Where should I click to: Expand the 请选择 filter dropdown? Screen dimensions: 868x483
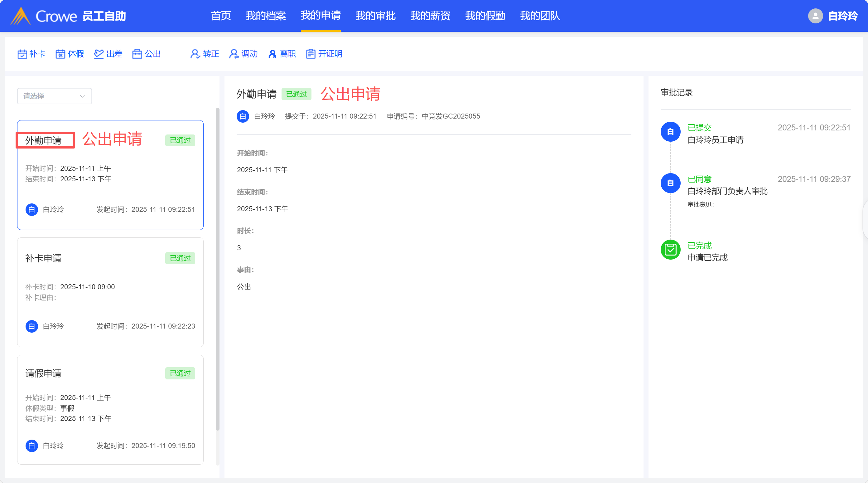(54, 96)
